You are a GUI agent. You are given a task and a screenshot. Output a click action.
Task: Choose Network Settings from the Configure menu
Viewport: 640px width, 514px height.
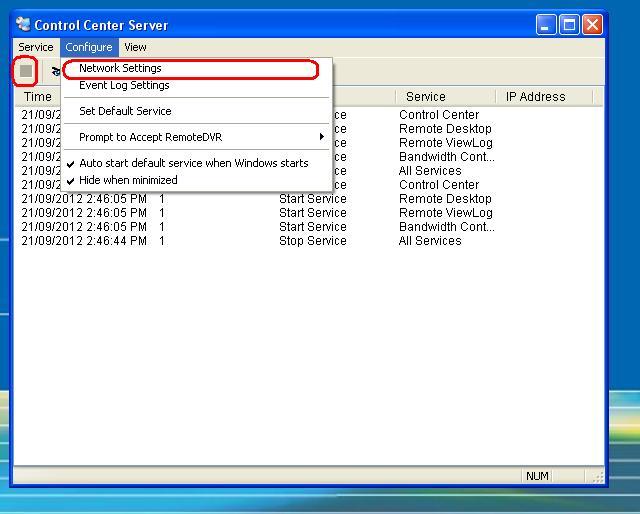197,68
